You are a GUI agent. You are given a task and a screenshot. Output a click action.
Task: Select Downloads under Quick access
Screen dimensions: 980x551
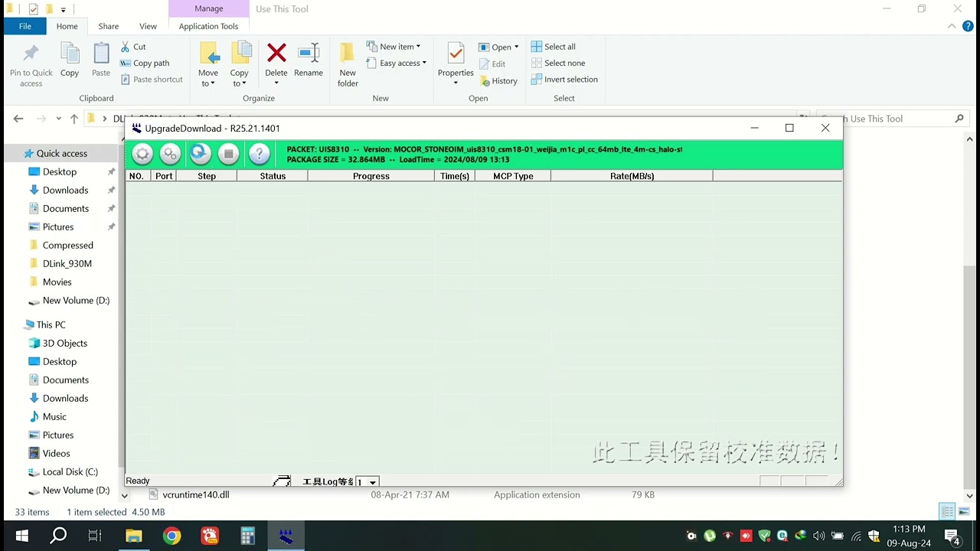(65, 190)
